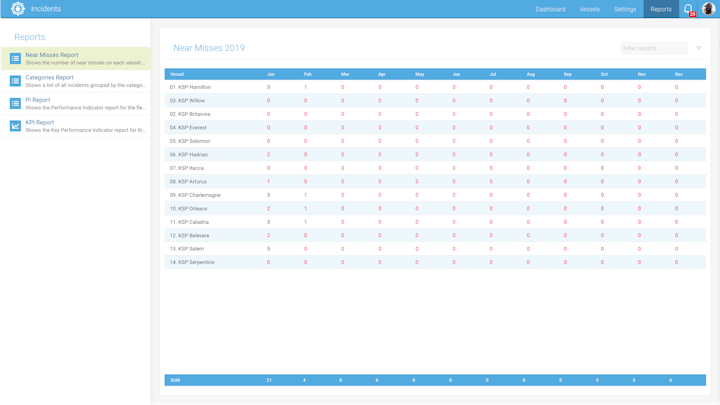The height and width of the screenshot is (405, 720).
Task: Go to the Dashboard tab
Action: click(550, 9)
